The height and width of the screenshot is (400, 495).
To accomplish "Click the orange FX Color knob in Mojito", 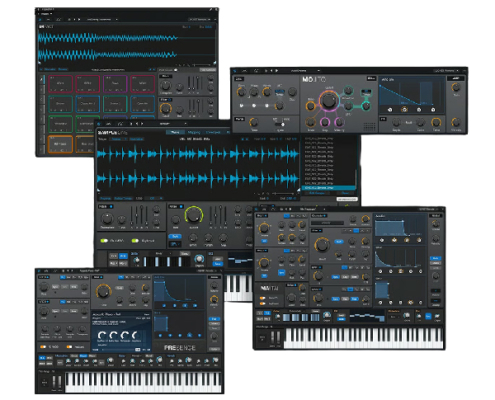I will [x=436, y=122].
